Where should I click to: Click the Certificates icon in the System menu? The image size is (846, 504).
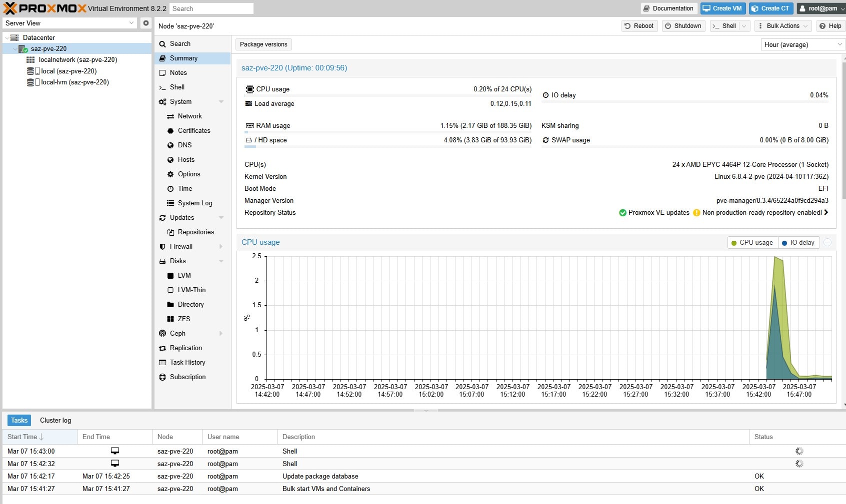click(170, 131)
